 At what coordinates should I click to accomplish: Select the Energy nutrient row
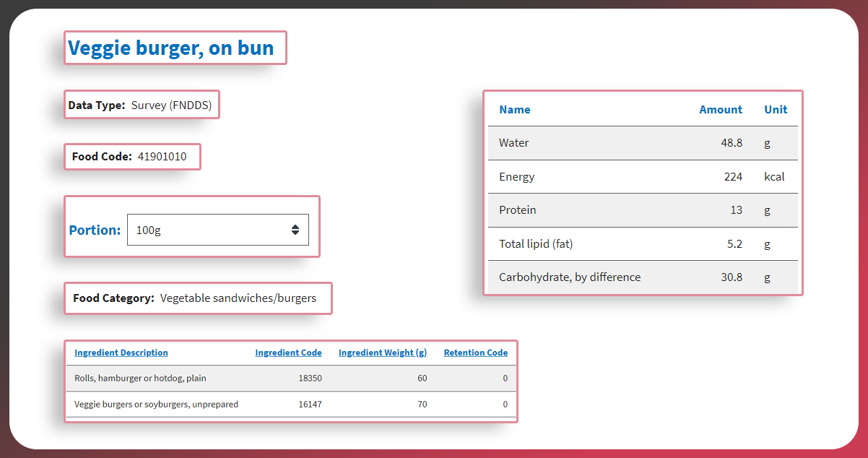643,177
